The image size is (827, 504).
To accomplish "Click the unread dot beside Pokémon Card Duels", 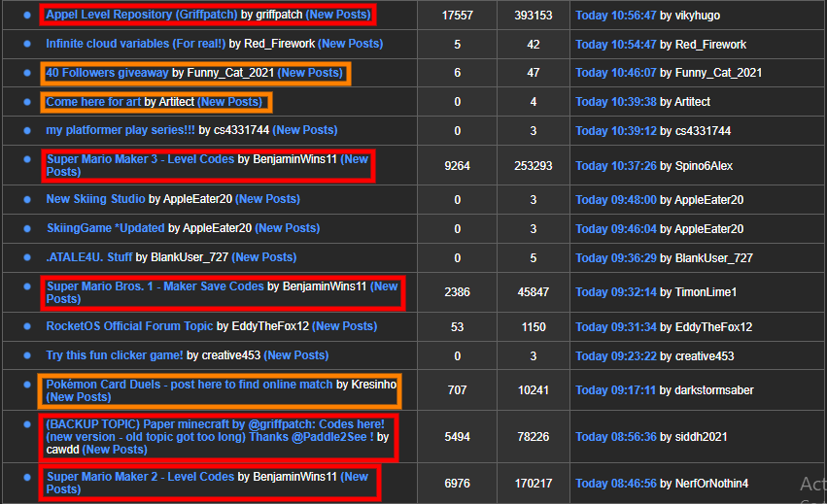I will point(27,385).
